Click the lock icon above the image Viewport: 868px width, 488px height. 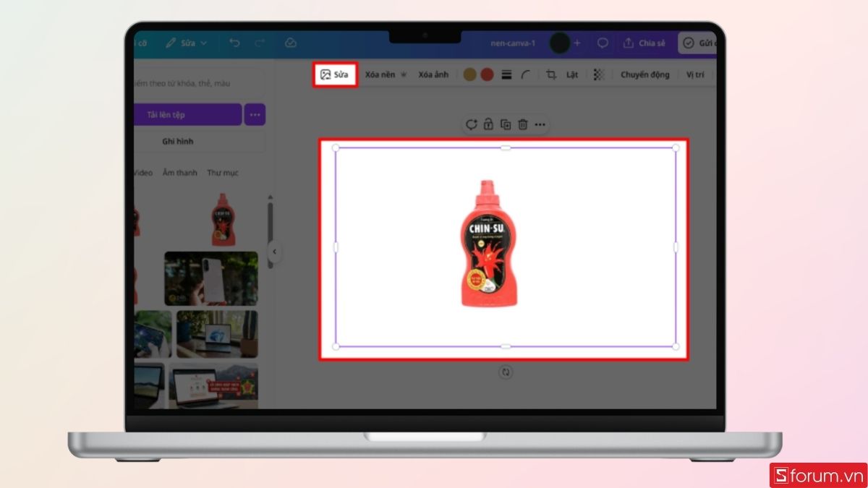click(x=488, y=124)
